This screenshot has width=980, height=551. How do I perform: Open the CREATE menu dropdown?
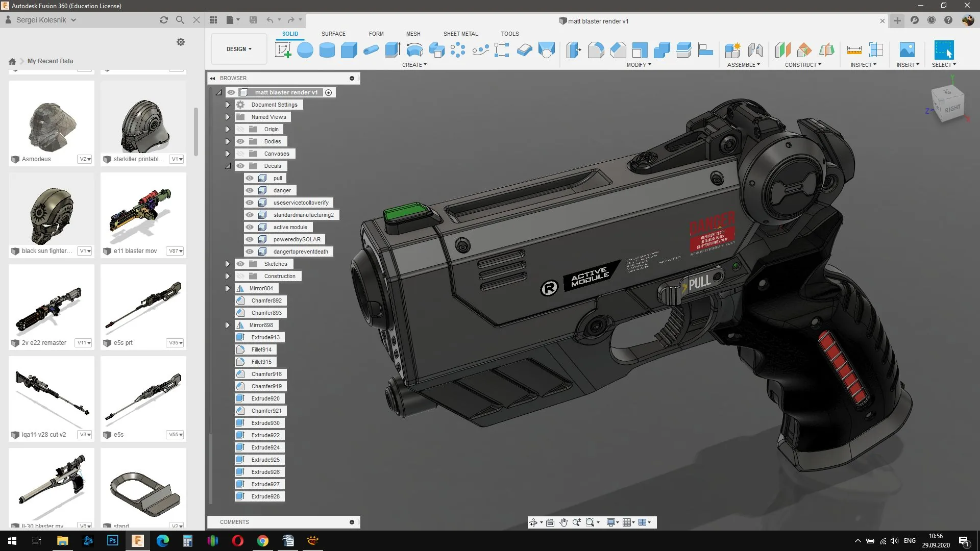[414, 65]
